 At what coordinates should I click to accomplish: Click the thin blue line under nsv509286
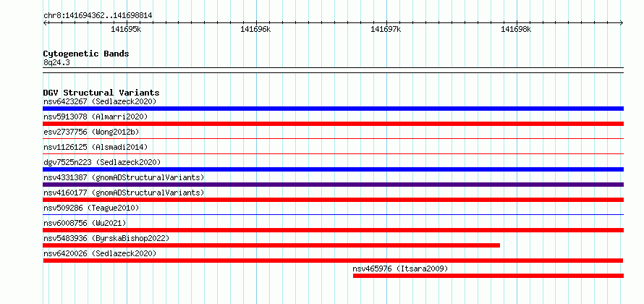click(x=333, y=214)
